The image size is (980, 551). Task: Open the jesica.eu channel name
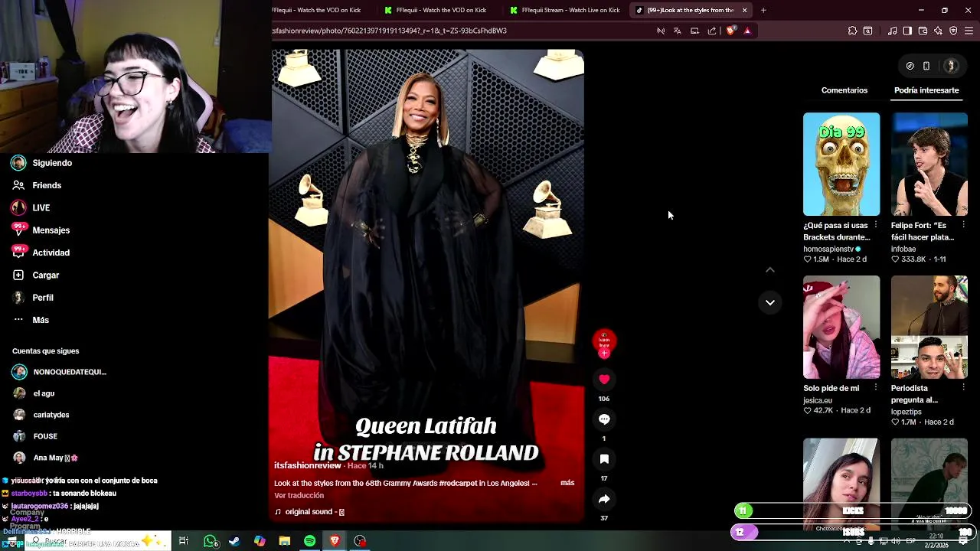click(x=817, y=400)
